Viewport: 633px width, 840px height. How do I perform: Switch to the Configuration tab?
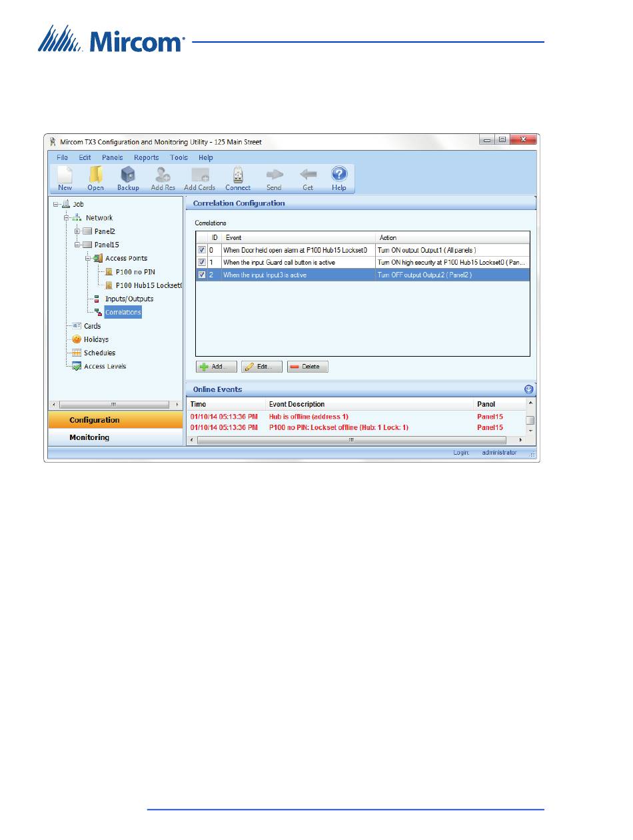(116, 420)
